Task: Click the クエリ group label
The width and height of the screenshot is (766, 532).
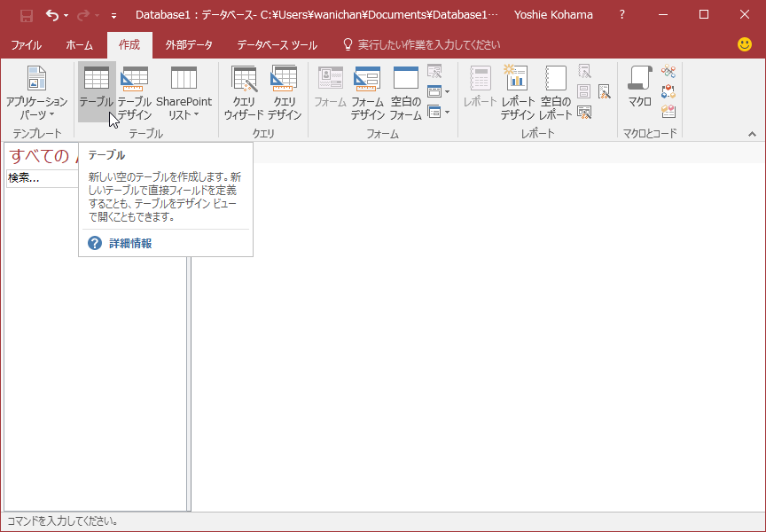Action: [x=263, y=133]
